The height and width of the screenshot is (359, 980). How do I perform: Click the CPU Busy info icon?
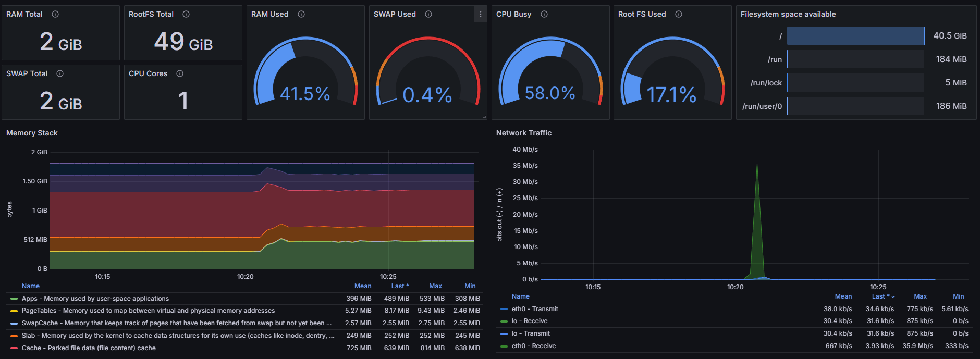coord(544,14)
